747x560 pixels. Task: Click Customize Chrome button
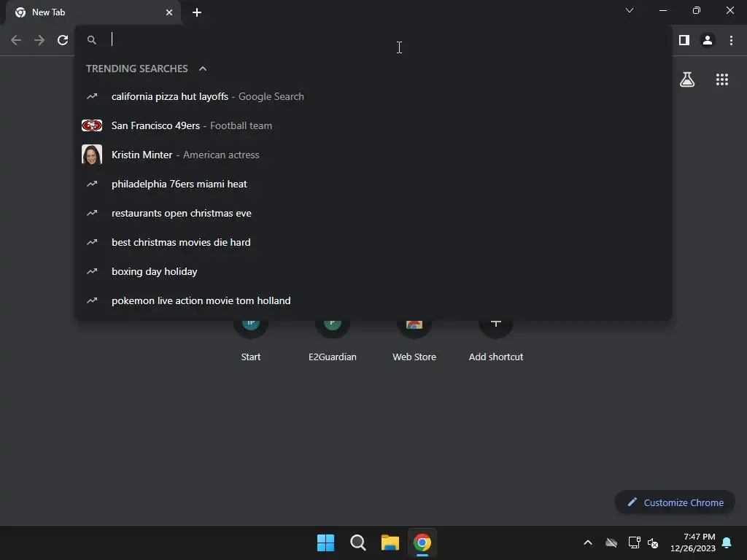[675, 502]
